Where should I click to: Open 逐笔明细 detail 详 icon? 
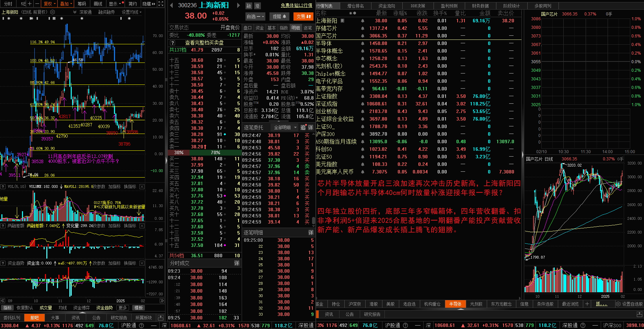pyautogui.click(x=311, y=232)
